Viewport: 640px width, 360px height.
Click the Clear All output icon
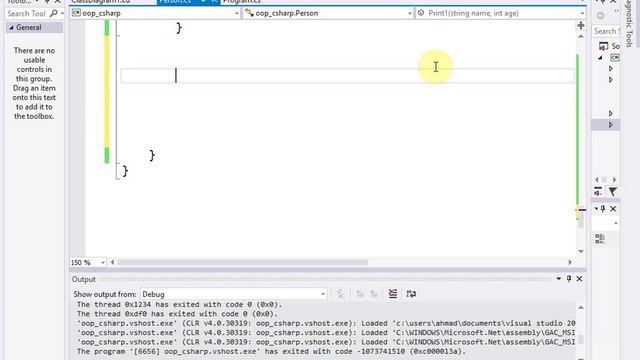[393, 293]
